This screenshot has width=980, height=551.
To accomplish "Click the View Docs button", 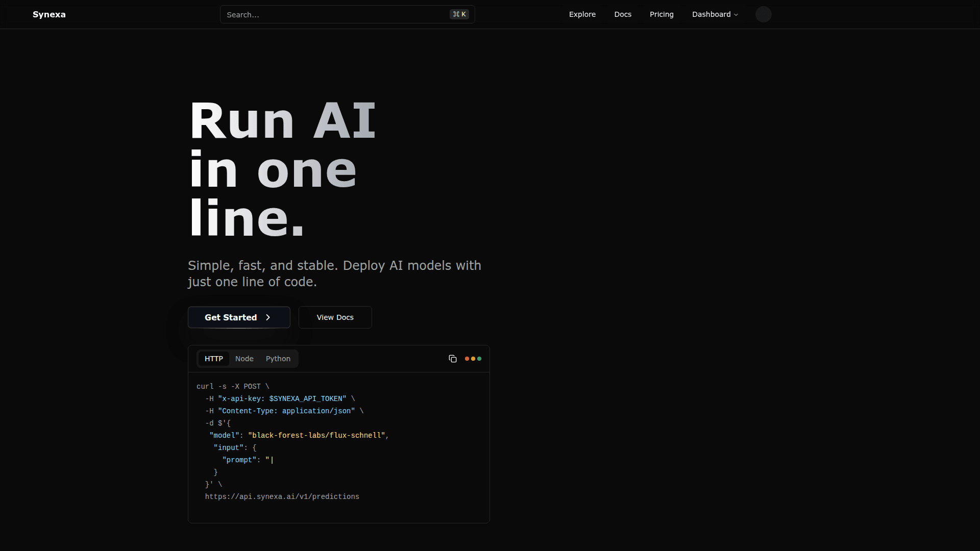I will click(x=335, y=317).
